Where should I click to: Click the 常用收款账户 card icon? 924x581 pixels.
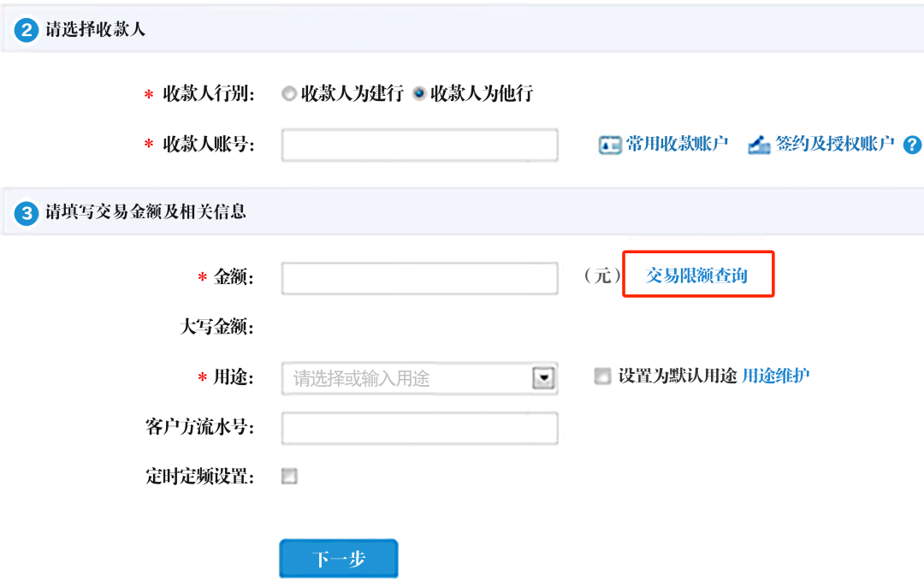tap(610, 145)
